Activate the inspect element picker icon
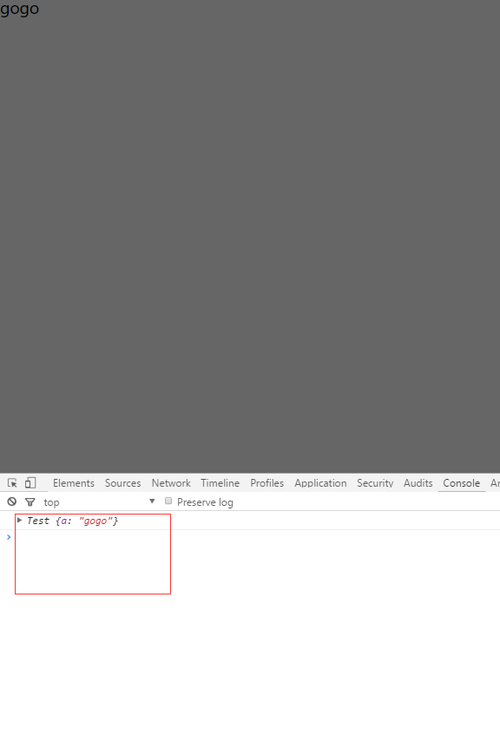 pyautogui.click(x=12, y=483)
